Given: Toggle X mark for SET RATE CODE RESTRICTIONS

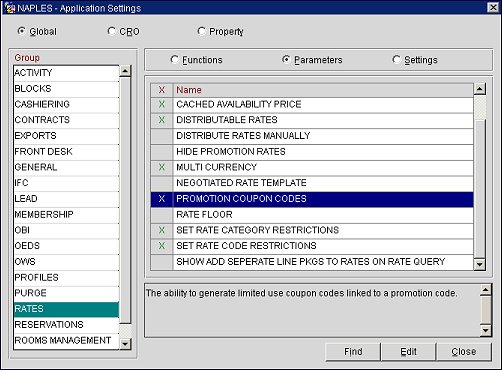Looking at the screenshot, I should [162, 246].
